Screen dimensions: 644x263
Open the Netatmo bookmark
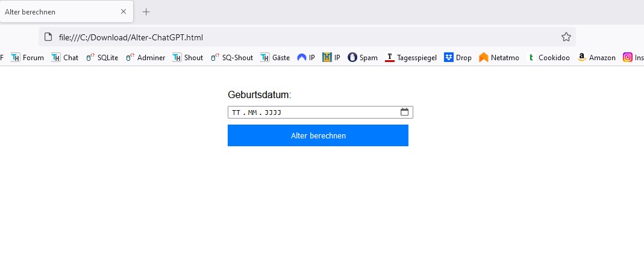coord(499,58)
